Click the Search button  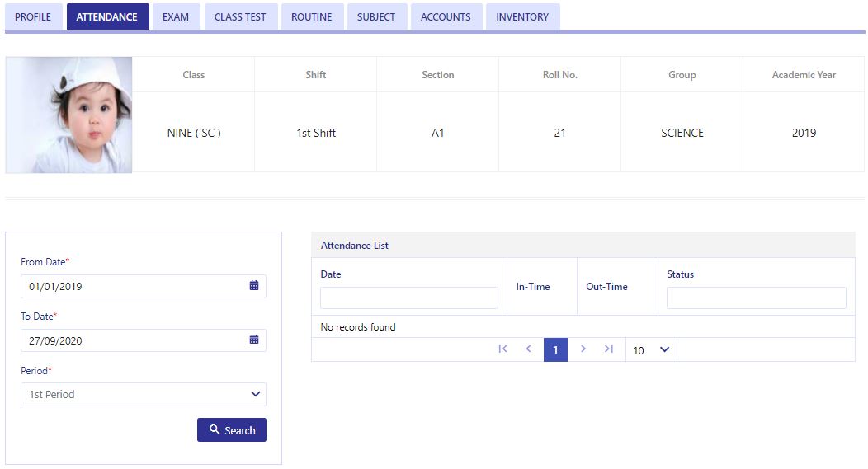click(x=231, y=429)
